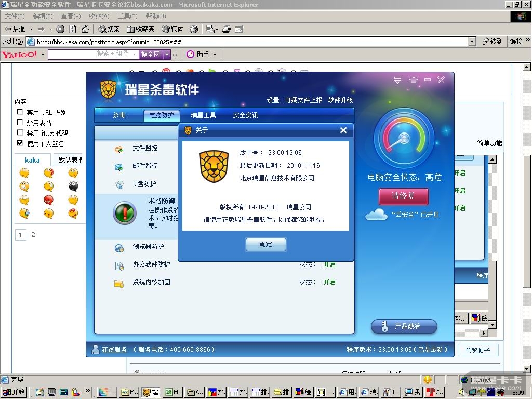
Task: Open the 查看(V) menu
Action: pos(71,16)
